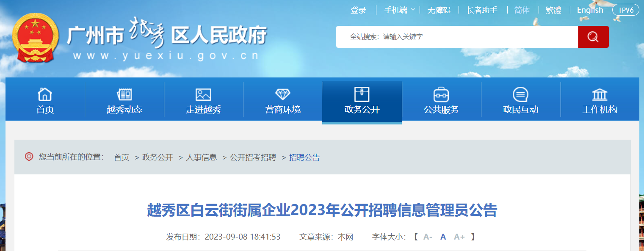This screenshot has height=251, width=644.
Task: Switch site language to English
Action: (x=590, y=10)
